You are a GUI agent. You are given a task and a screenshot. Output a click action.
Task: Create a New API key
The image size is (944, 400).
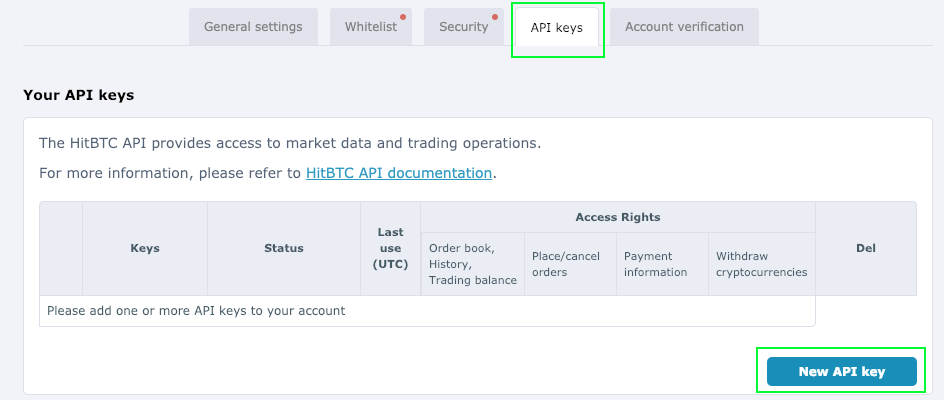coord(842,372)
